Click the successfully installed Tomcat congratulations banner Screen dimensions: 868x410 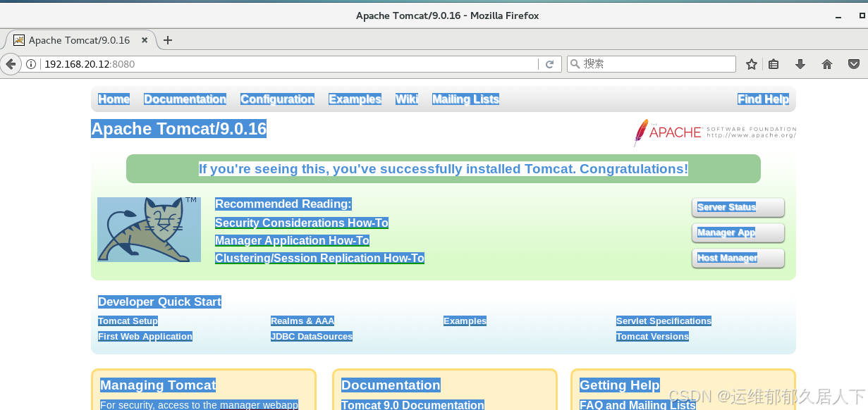click(x=444, y=169)
